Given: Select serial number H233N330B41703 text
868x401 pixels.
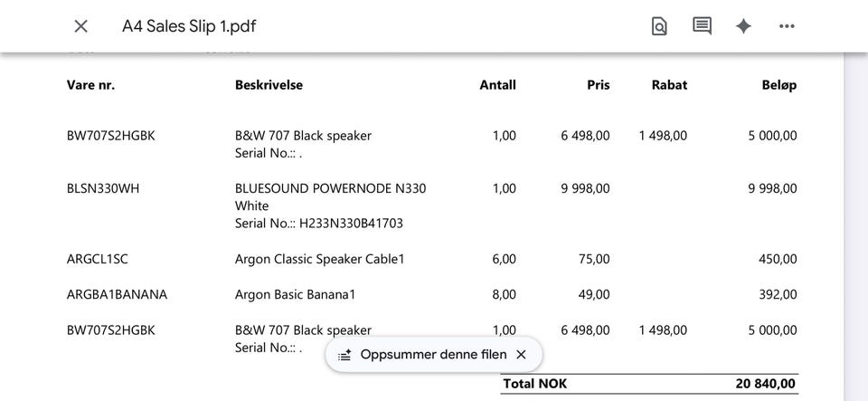Looking at the screenshot, I should [x=351, y=224].
